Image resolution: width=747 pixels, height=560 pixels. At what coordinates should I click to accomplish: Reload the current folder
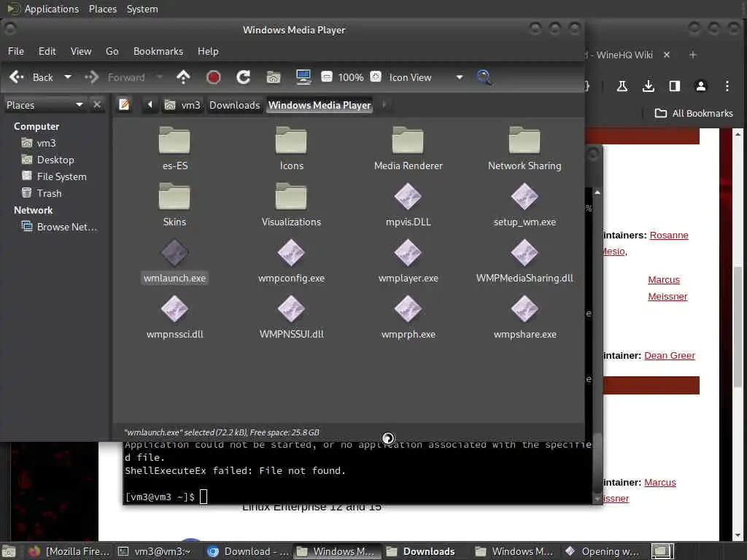(x=244, y=77)
